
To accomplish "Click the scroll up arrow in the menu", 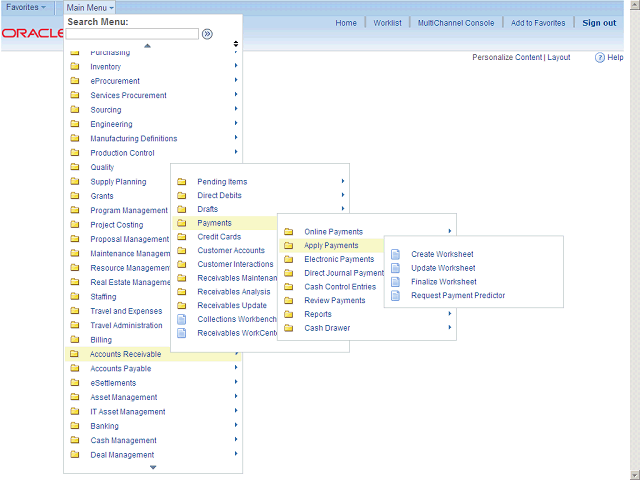I will click(x=147, y=46).
